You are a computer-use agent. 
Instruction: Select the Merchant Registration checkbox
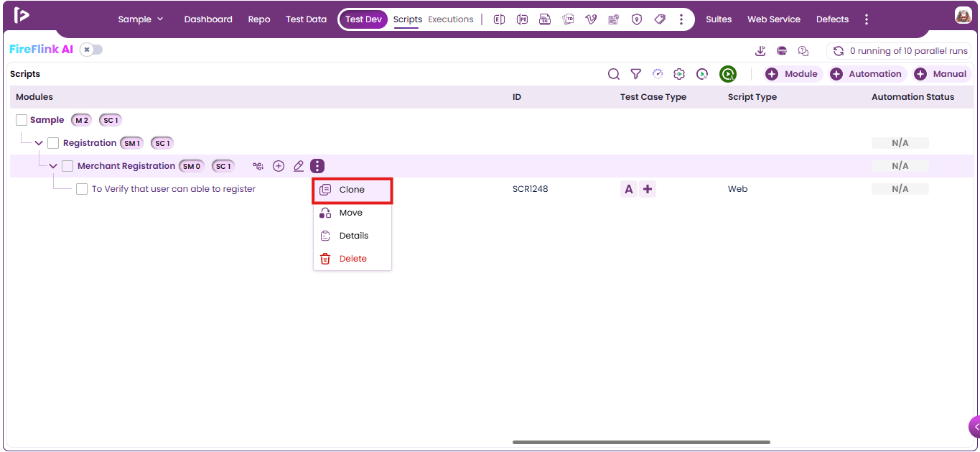point(67,166)
